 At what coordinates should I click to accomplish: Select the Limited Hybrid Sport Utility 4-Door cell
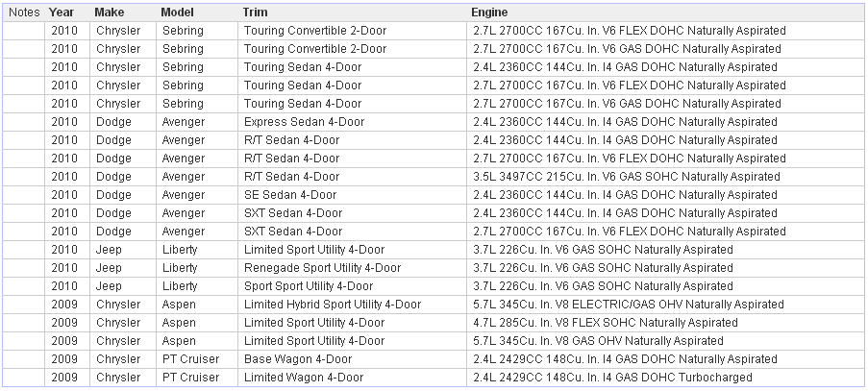(x=332, y=305)
